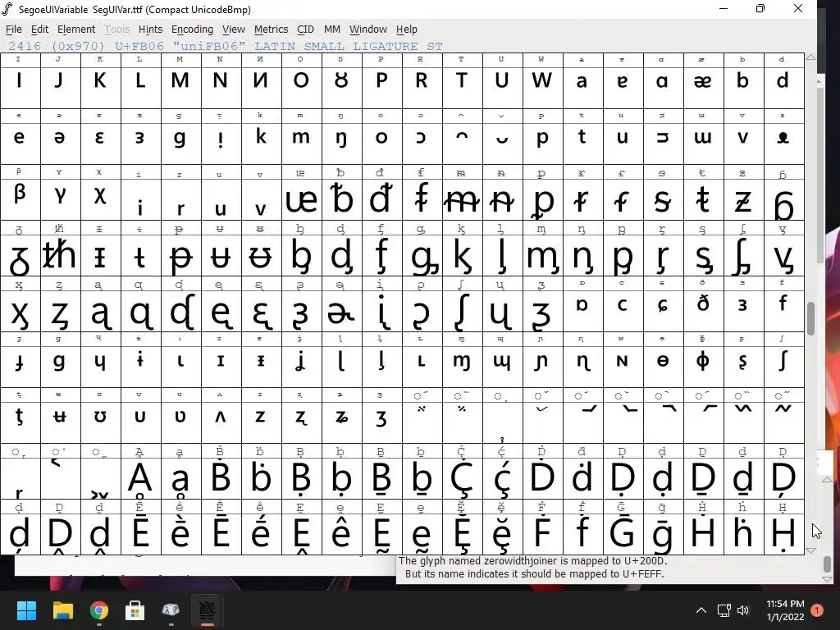840x630 pixels.
Task: Select the ue ligature glyph cell
Action: [x=302, y=193]
